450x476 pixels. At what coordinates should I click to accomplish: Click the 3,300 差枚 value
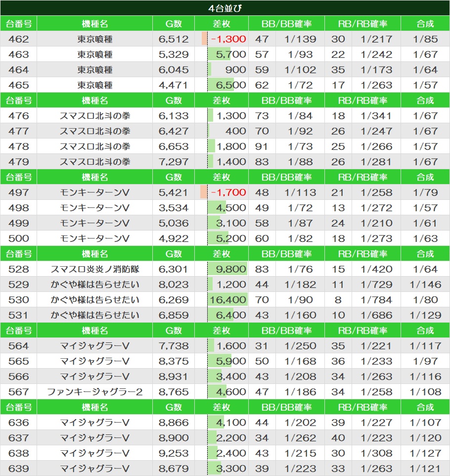point(230,469)
